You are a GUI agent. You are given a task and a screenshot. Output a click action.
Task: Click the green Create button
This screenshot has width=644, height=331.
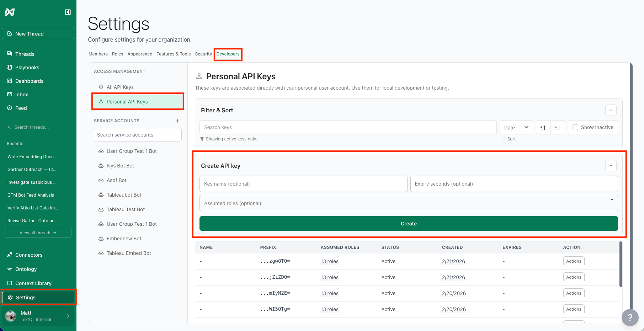coord(409,224)
